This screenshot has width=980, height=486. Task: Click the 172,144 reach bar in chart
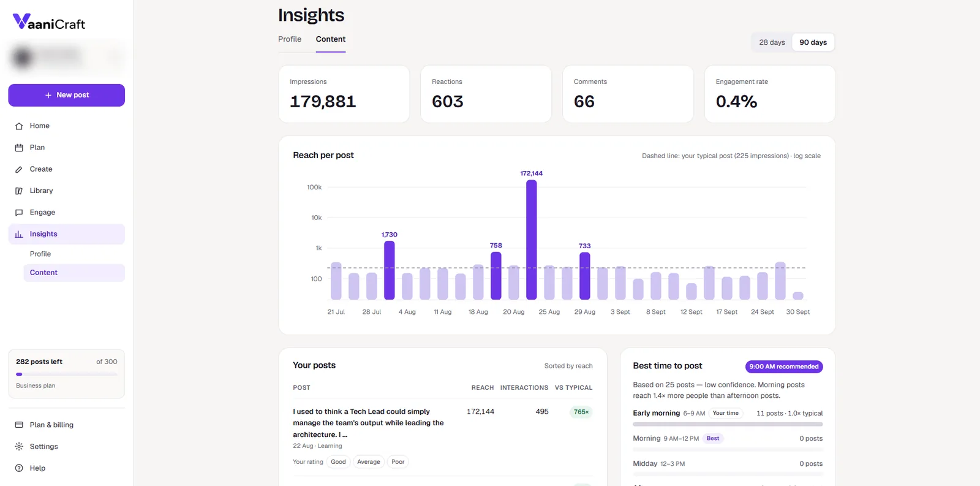[x=532, y=240]
